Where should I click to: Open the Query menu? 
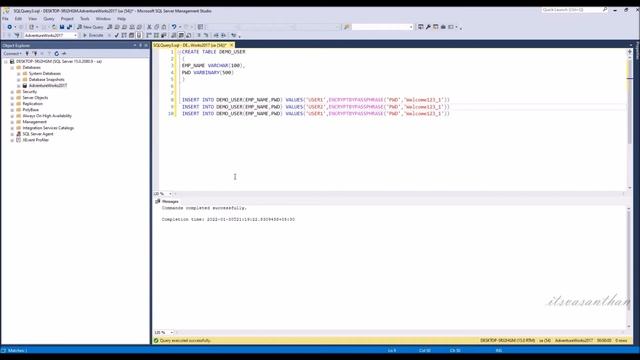point(49,19)
